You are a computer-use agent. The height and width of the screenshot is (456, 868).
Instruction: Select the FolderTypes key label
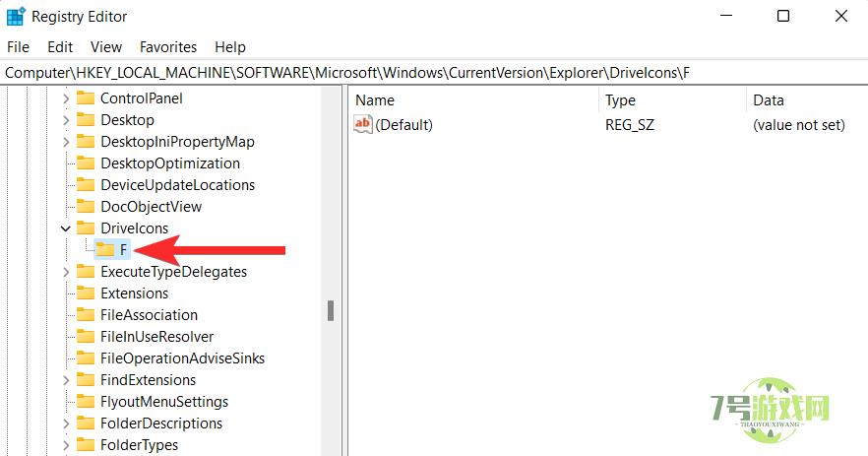coord(140,445)
